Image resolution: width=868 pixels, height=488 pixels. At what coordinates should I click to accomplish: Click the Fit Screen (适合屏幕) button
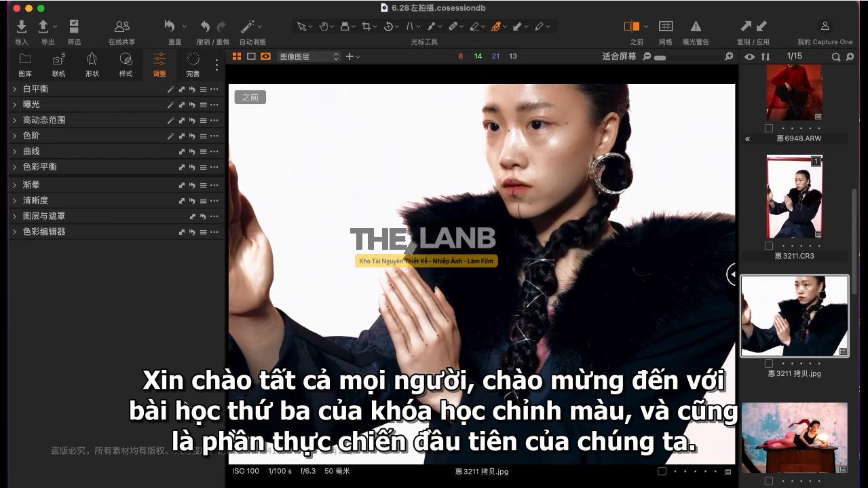(619, 56)
